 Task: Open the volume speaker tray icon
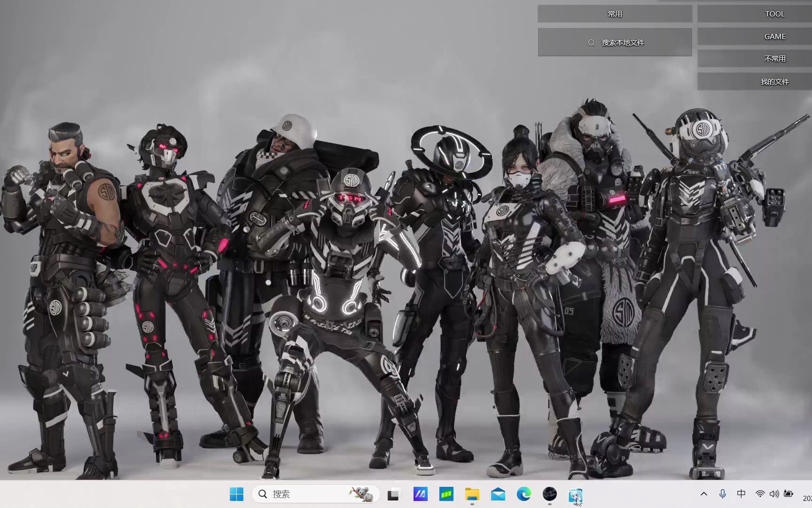[774, 494]
